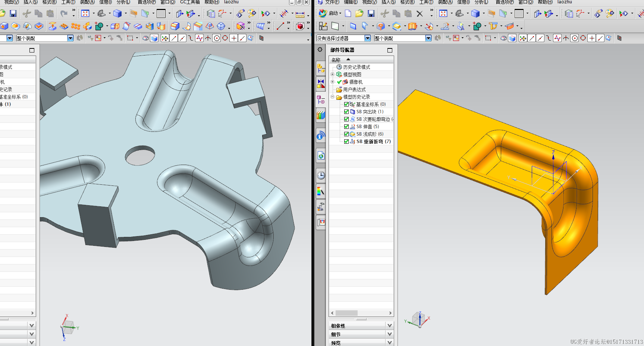Click the Unbend tool icon

click(x=445, y=26)
